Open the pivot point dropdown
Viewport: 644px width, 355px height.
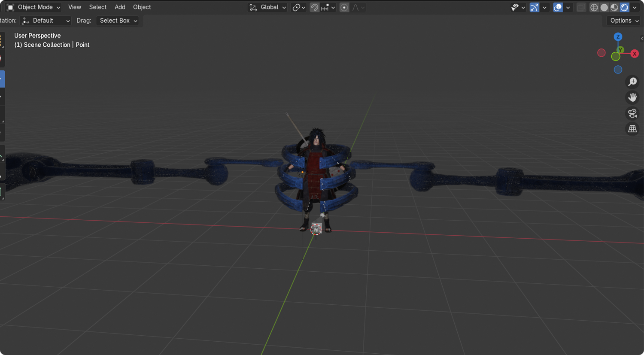coord(298,7)
